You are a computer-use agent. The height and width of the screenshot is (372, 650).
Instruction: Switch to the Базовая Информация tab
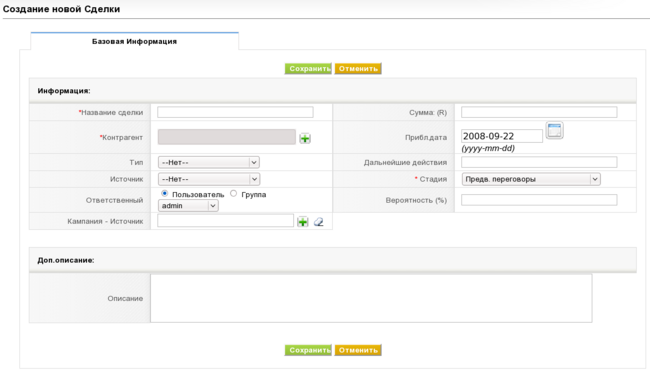point(134,41)
